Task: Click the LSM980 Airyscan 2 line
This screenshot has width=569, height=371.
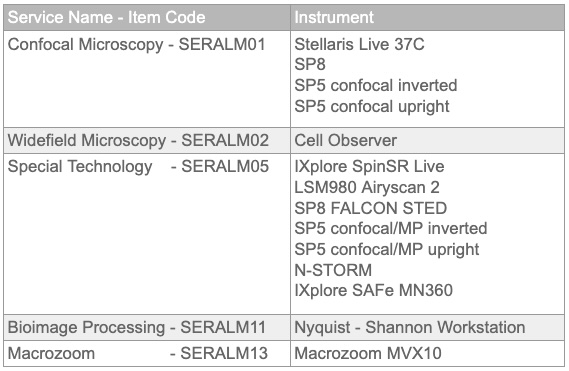Action: pos(367,188)
